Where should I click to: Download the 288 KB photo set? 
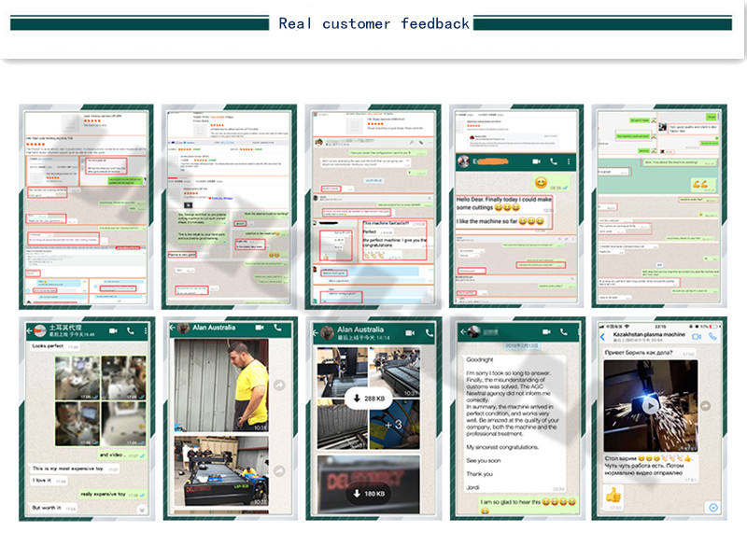click(369, 399)
